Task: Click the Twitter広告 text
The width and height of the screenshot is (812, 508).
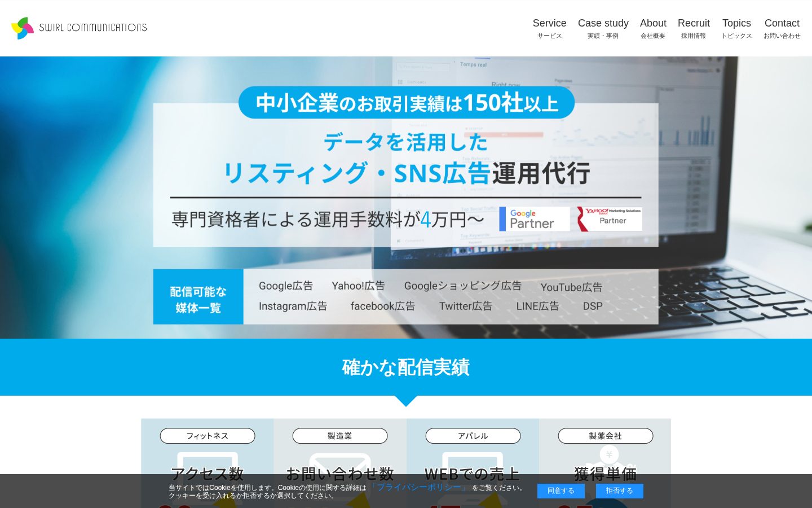Action: (466, 306)
